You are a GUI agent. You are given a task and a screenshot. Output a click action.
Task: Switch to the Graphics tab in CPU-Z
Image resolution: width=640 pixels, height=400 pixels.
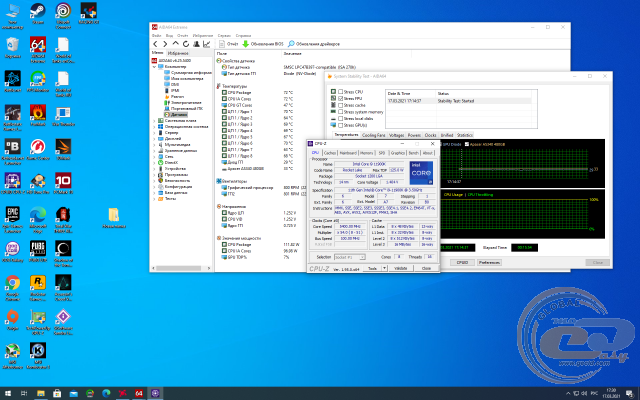tap(397, 153)
